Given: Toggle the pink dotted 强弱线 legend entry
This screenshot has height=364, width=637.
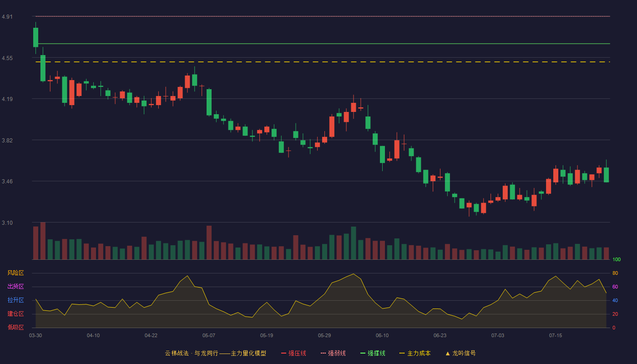Looking at the screenshot, I should [333, 353].
